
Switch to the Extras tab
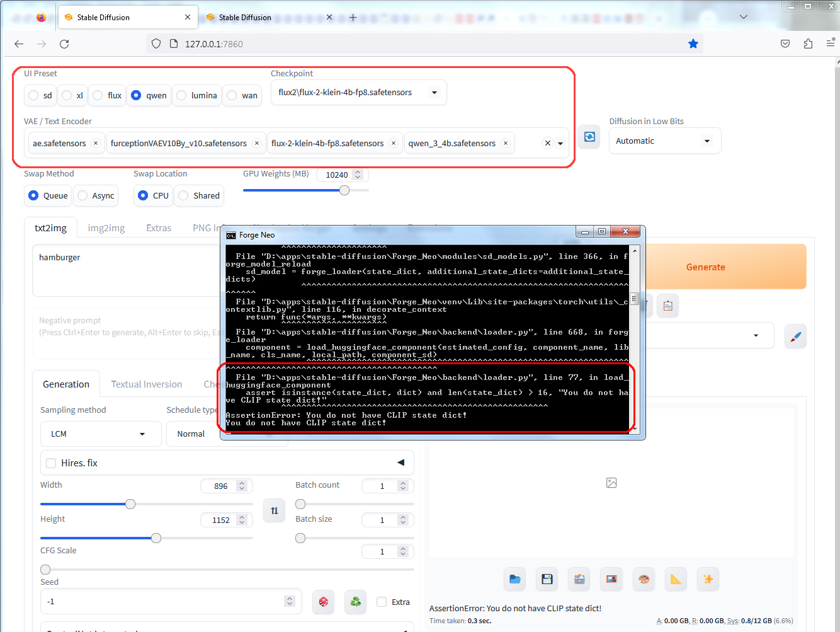click(159, 228)
